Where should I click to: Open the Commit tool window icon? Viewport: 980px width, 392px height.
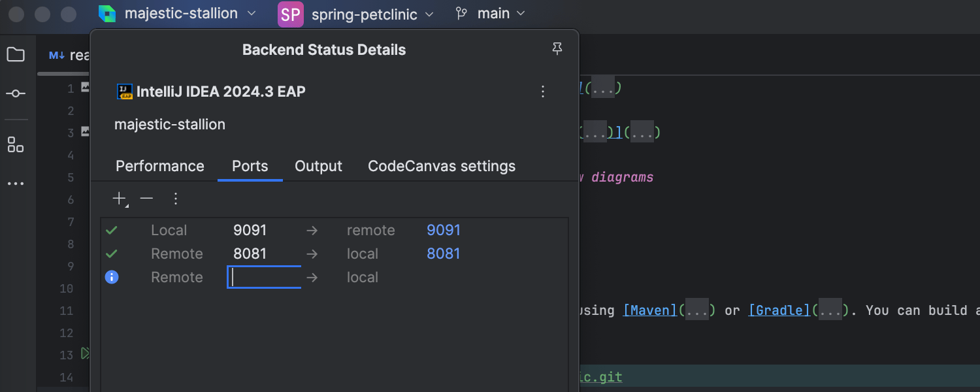[x=16, y=94]
